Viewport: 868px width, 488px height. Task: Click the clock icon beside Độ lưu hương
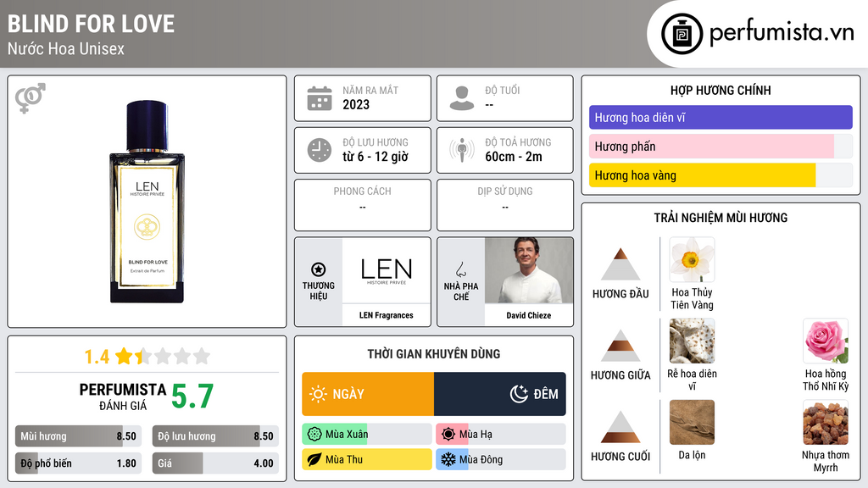(x=320, y=150)
